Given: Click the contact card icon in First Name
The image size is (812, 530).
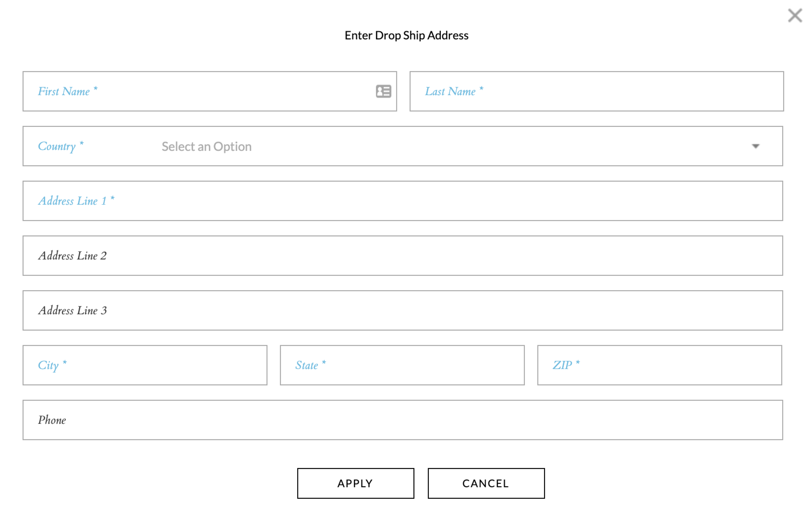Looking at the screenshot, I should [x=384, y=91].
